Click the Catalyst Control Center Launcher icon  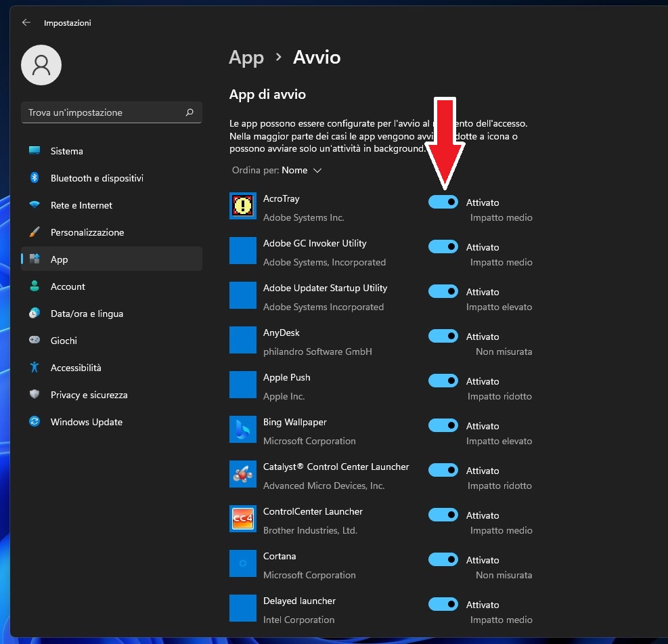click(x=243, y=475)
